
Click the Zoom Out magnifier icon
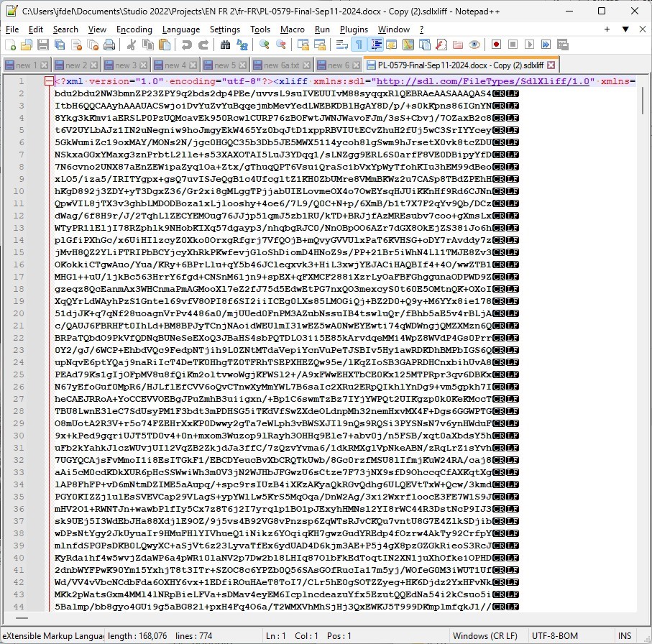click(280, 45)
